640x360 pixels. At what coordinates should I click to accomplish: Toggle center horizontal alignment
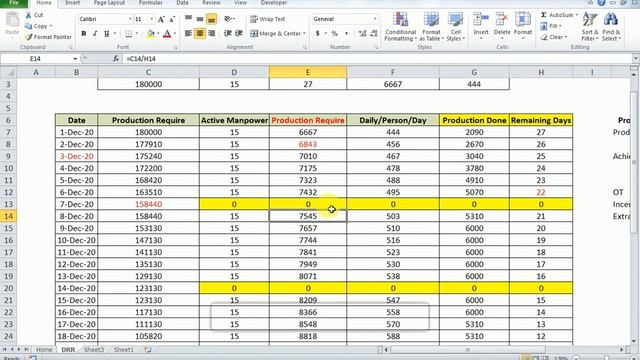[200, 33]
